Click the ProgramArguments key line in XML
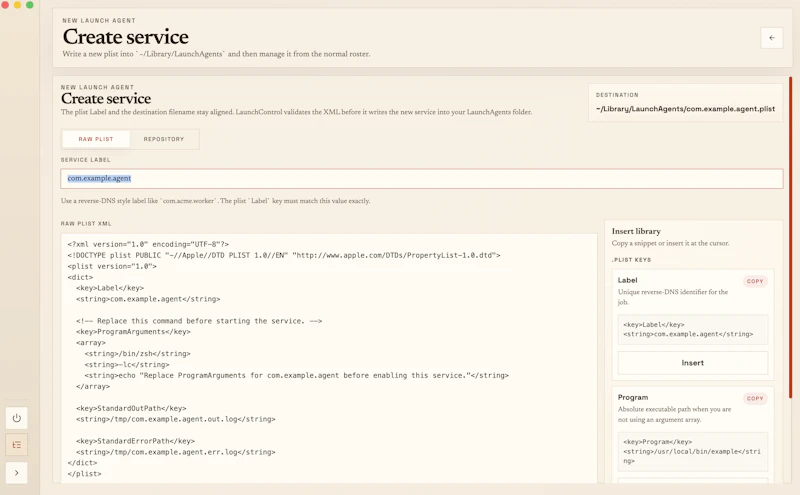 click(x=133, y=332)
